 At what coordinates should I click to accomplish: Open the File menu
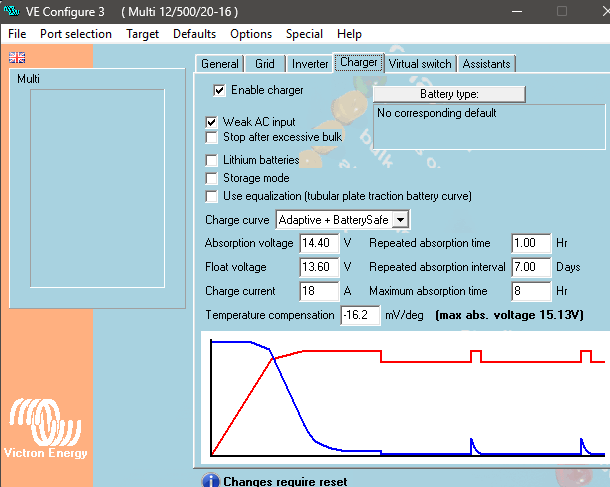click(17, 34)
